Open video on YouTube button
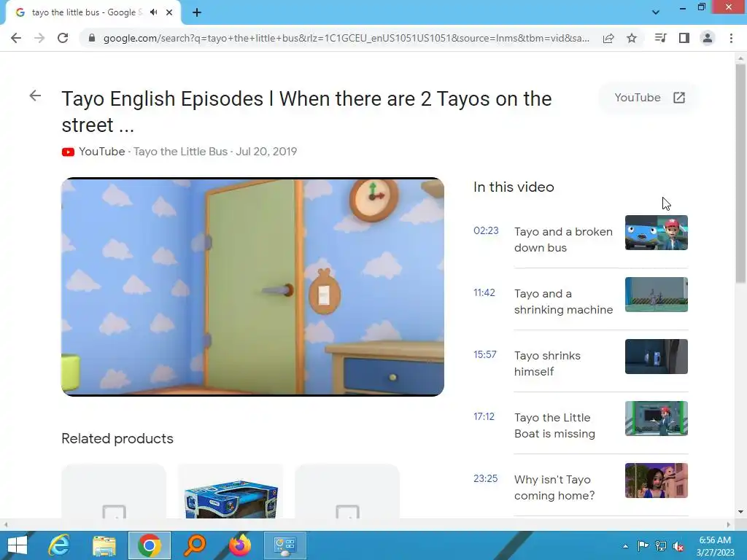 (649, 98)
